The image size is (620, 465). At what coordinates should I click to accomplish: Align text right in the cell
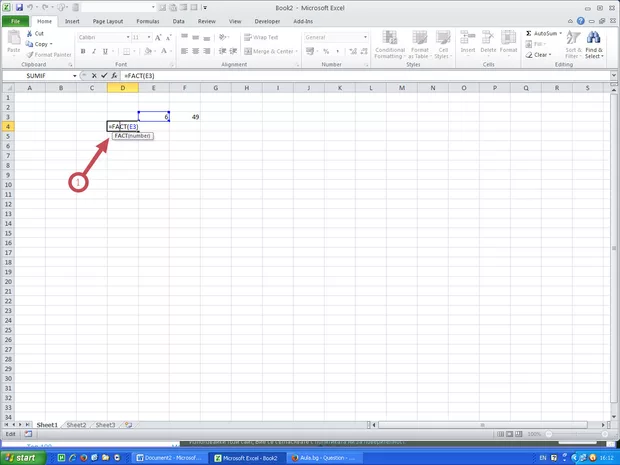(x=207, y=51)
